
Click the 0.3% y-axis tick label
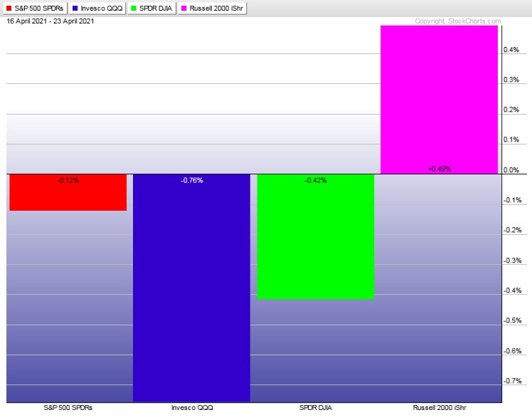[x=511, y=80]
